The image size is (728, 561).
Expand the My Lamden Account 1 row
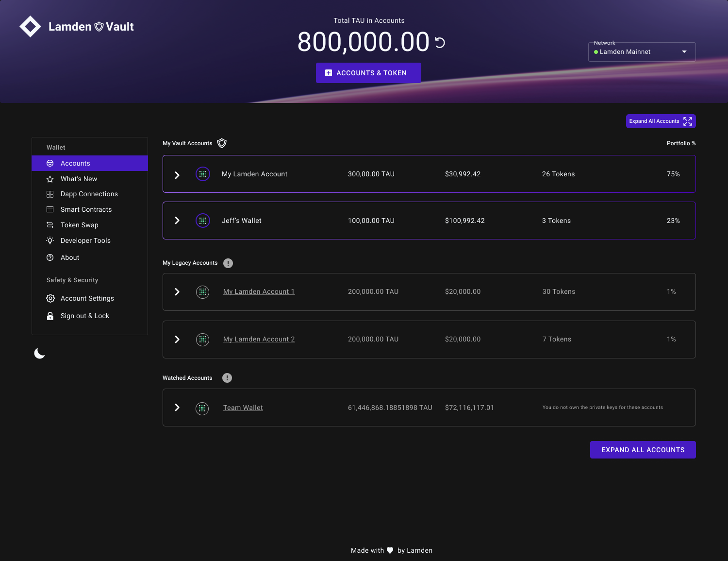[x=177, y=292]
